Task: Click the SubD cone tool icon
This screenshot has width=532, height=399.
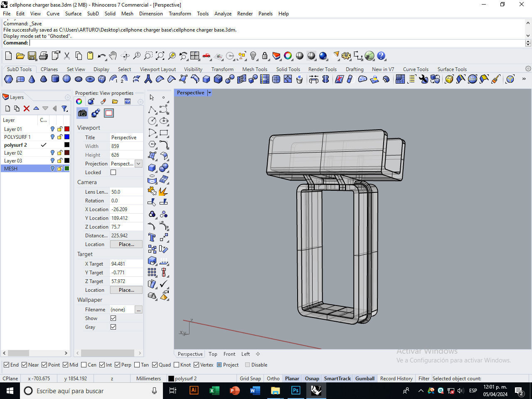Action: 32,79
